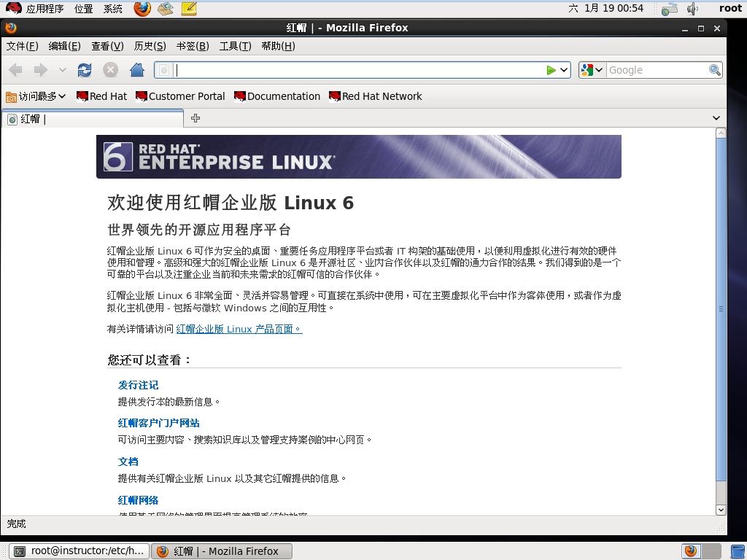
Task: Select the 红帽 browser tab
Action: coord(93,119)
